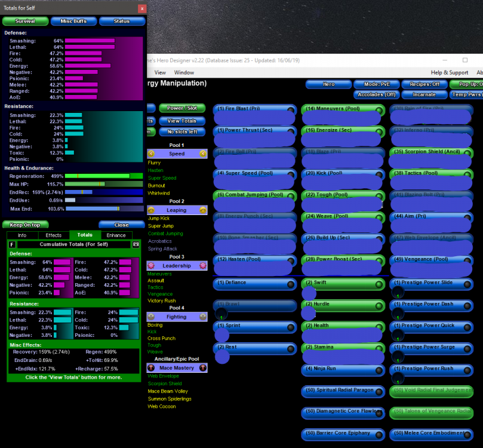The height and width of the screenshot is (448, 483).
Task: Click the F icon left of Cumulative Totals
Action: (x=12, y=244)
